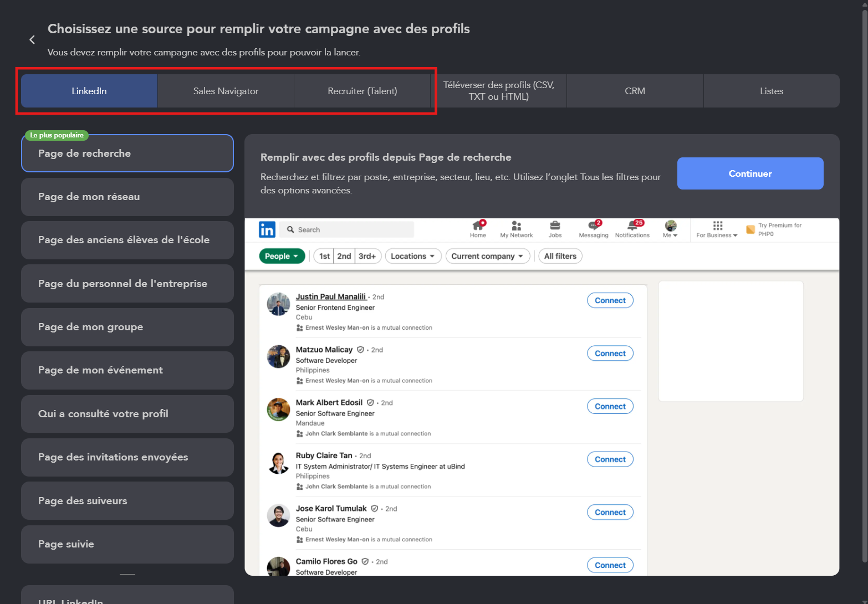Select Page de mon événement option

tap(127, 370)
